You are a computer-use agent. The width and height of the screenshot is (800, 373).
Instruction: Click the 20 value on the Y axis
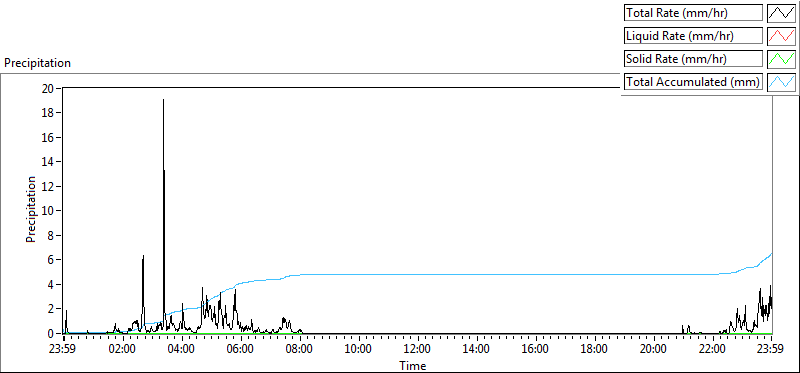[48, 88]
